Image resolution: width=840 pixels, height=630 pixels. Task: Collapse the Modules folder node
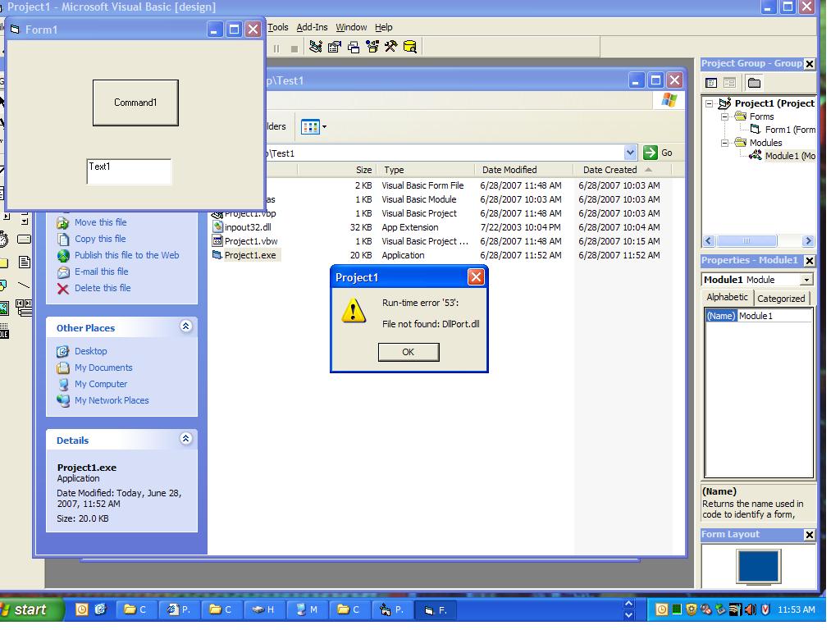725,143
